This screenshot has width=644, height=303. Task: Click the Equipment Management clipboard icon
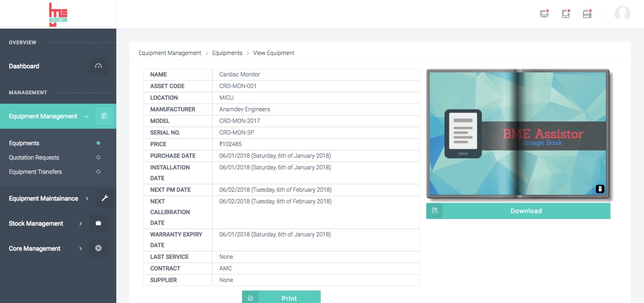104,116
